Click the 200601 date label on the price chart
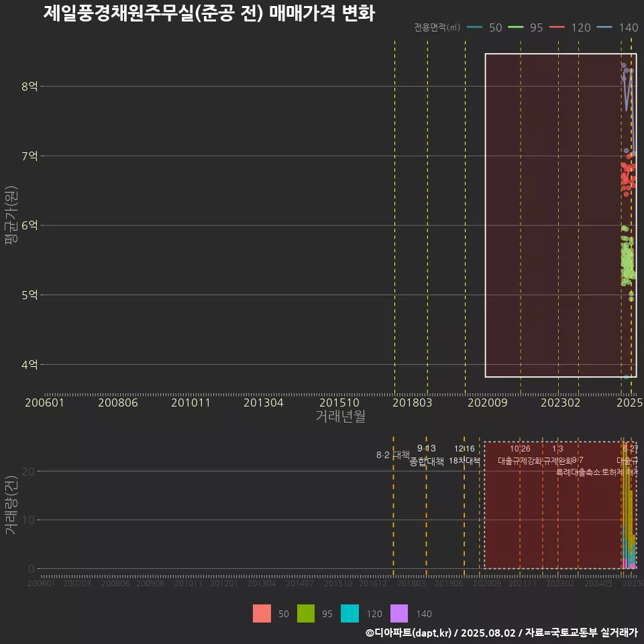 (x=44, y=402)
